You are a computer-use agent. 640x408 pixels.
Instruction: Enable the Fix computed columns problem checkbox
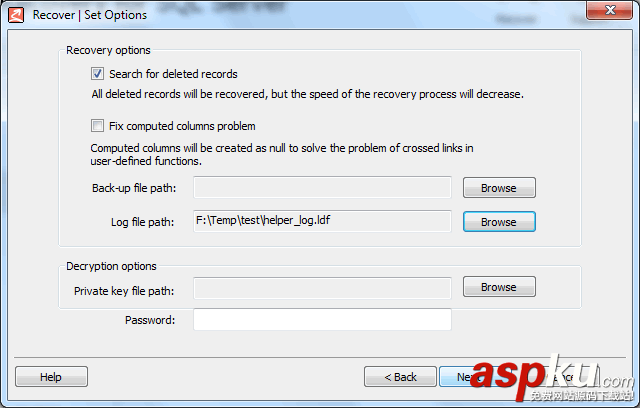tap(97, 126)
